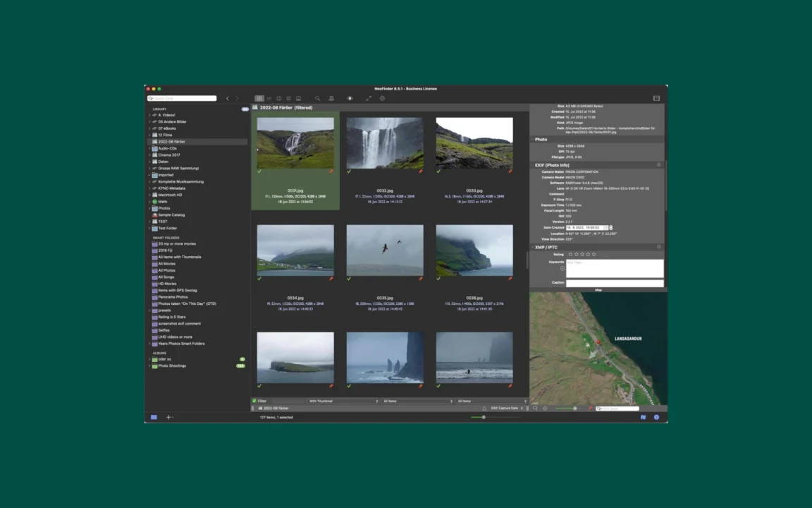The image size is (812, 508).
Task: Toggle green checkmark under 0031.jpg
Action: point(259,171)
